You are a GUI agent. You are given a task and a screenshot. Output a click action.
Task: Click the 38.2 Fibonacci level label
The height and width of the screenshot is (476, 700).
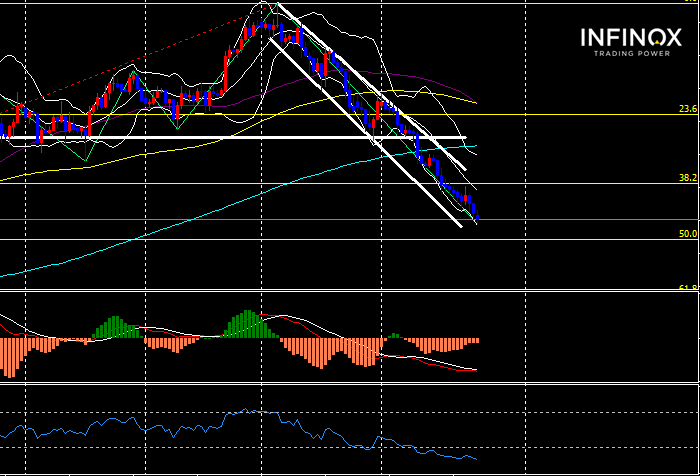tap(688, 177)
